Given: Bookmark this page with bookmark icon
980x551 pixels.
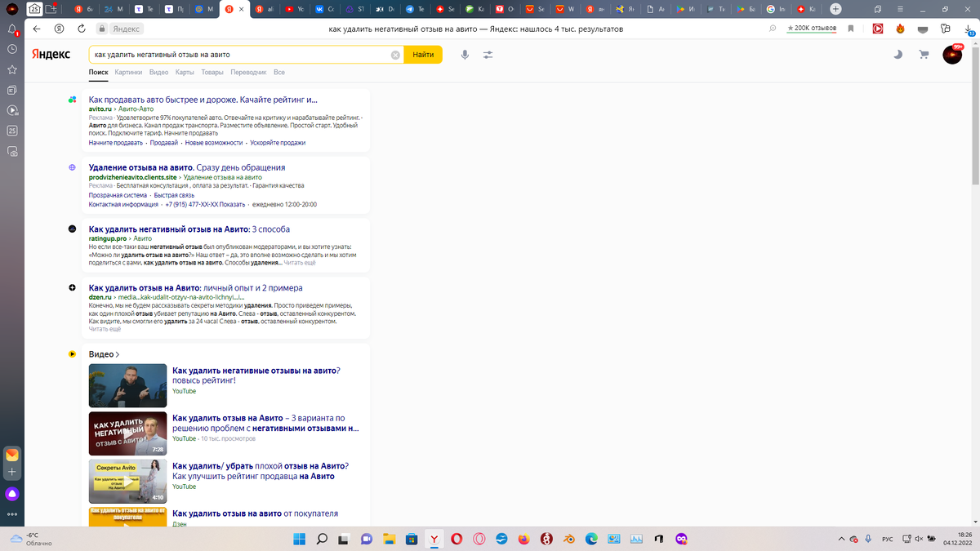Looking at the screenshot, I should (x=850, y=29).
